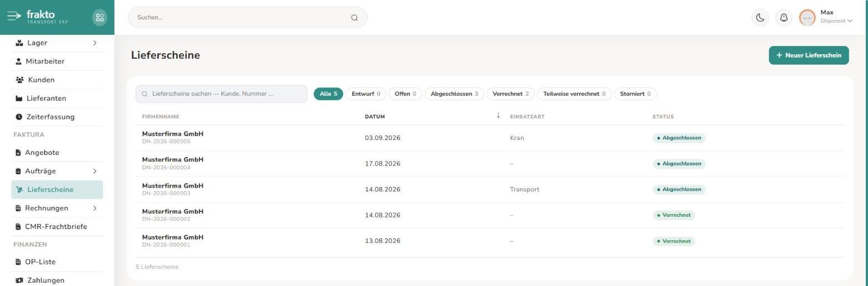Go to Lieferanten page
The image size is (868, 286).
tap(57, 98)
